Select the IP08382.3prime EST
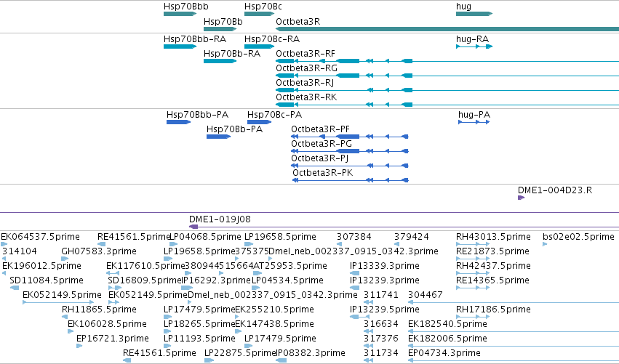This screenshot has height=364, width=619. tap(281, 361)
